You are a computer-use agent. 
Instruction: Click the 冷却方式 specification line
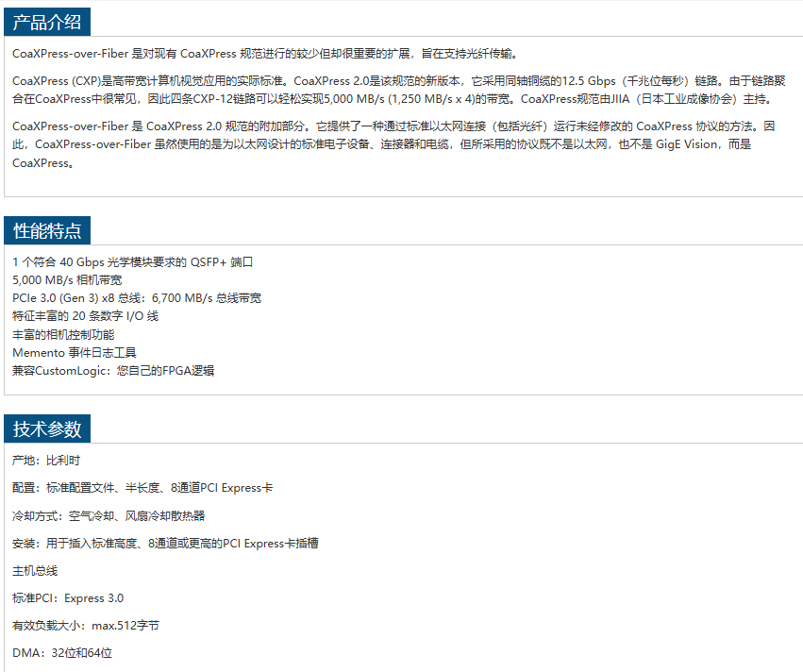coord(109,515)
